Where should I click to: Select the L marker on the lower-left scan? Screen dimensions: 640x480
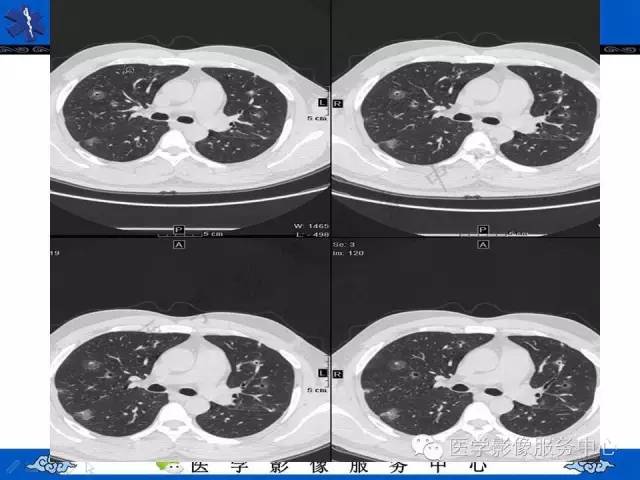[x=322, y=373]
